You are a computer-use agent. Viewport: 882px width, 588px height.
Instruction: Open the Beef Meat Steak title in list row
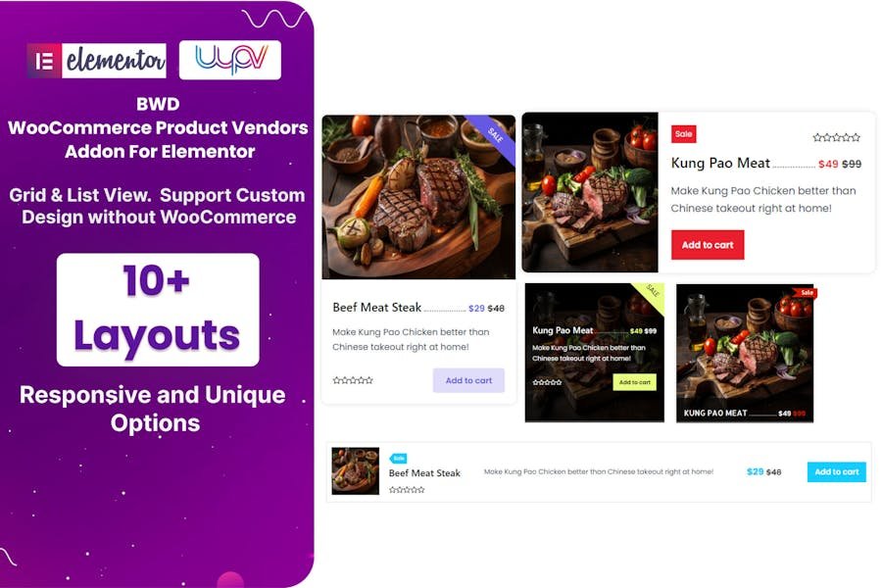[424, 473]
